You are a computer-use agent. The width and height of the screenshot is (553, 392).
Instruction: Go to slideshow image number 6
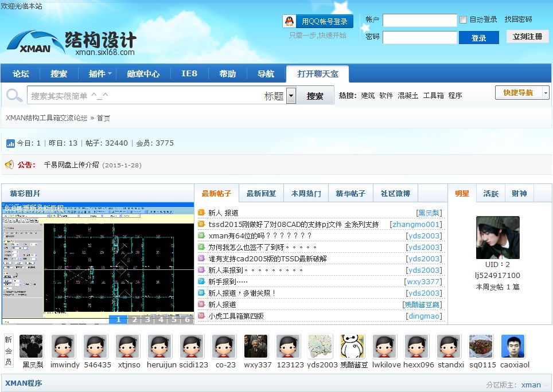[x=187, y=319]
